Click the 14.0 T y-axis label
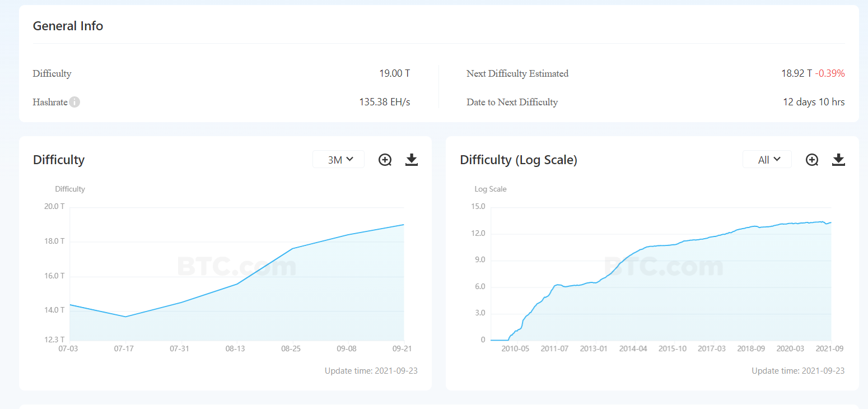868x409 pixels. pyautogui.click(x=54, y=310)
